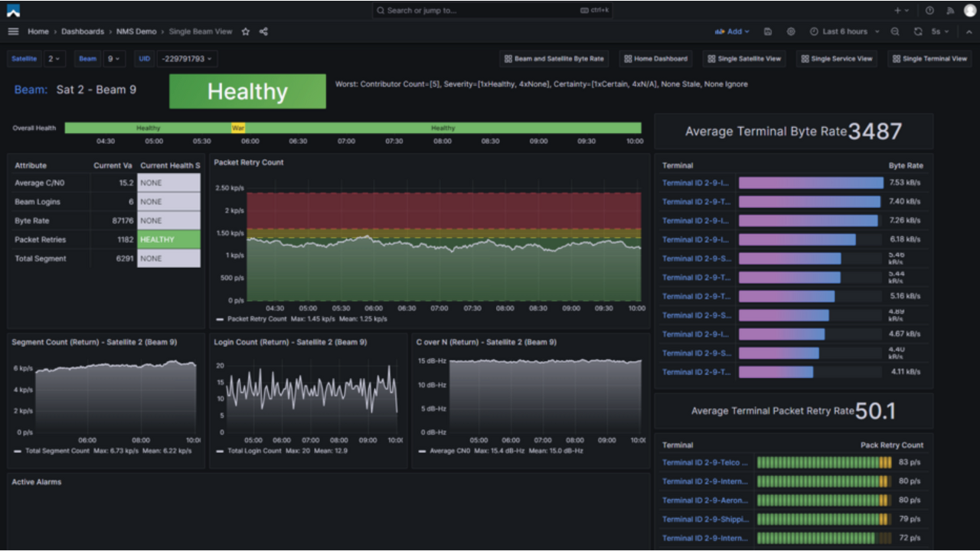Click the Average C/N0 attribute row
Viewport: 980px width, 551px height.
tap(106, 183)
